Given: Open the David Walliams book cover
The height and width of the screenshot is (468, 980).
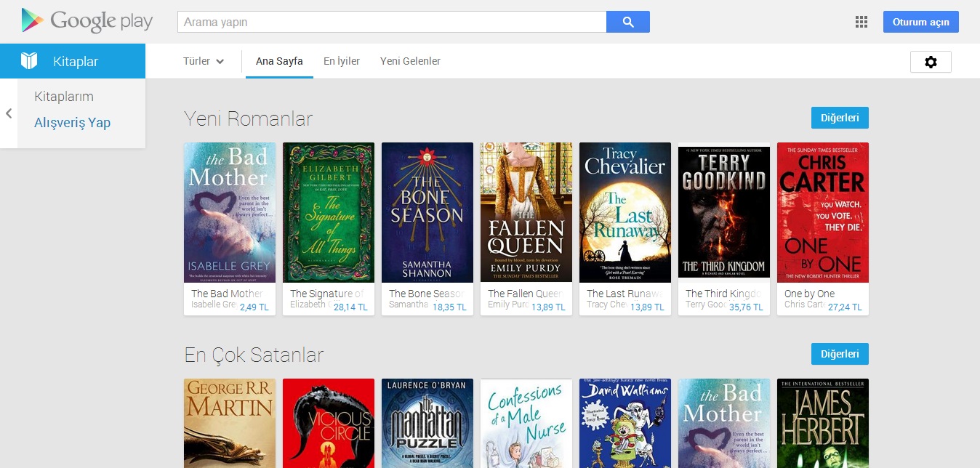Looking at the screenshot, I should (625, 423).
